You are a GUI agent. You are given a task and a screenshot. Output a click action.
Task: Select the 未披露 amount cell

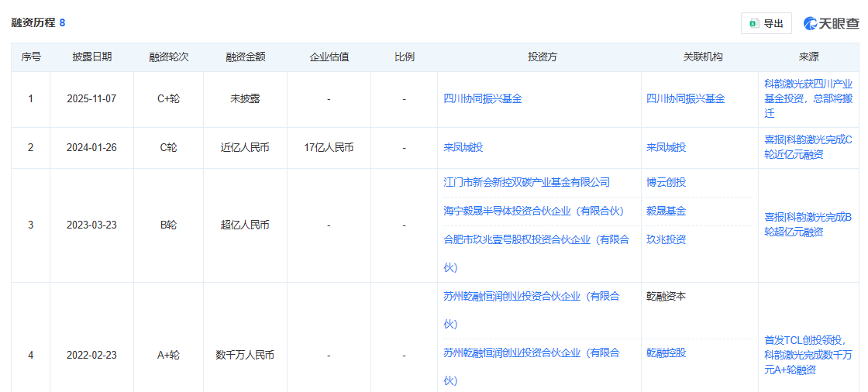(x=246, y=100)
